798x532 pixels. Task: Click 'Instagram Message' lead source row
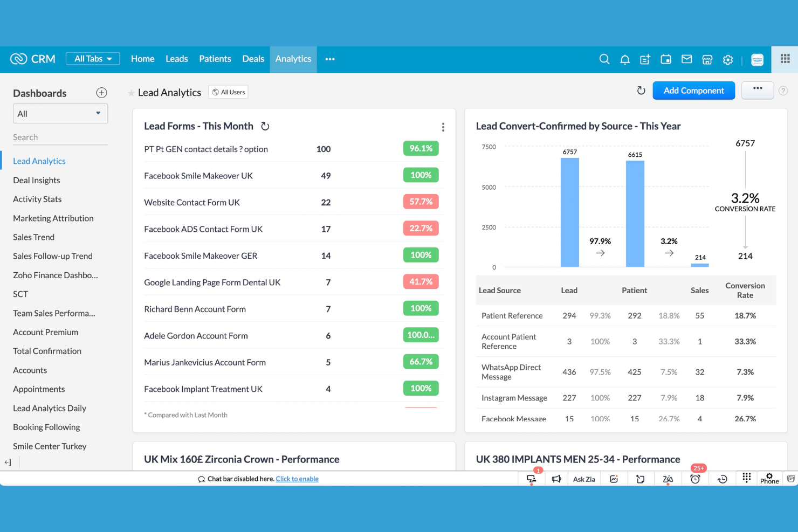pos(626,398)
